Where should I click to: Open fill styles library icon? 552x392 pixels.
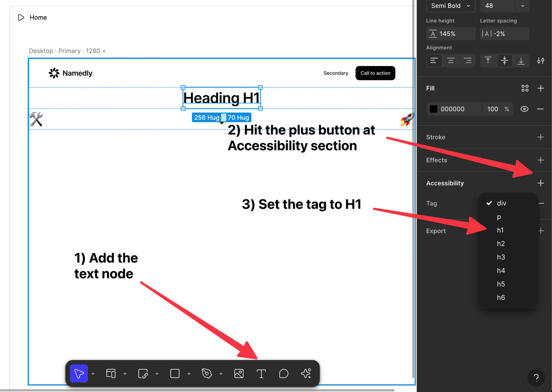pos(525,88)
